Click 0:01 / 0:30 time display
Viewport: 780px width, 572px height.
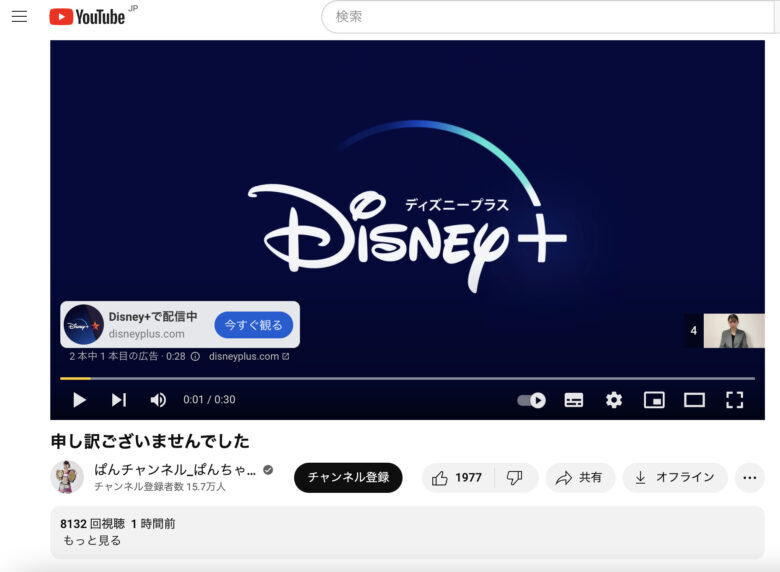point(209,400)
